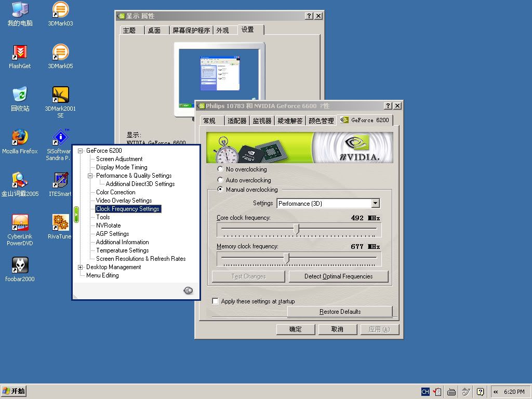Click the 开始 Start button
This screenshot has width=532, height=399.
[x=14, y=391]
